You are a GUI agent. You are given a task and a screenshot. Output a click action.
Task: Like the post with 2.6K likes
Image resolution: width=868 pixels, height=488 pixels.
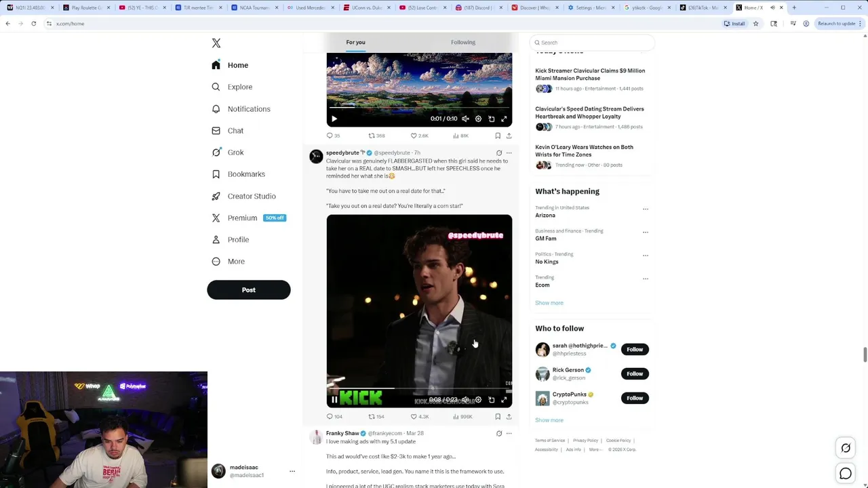point(420,136)
